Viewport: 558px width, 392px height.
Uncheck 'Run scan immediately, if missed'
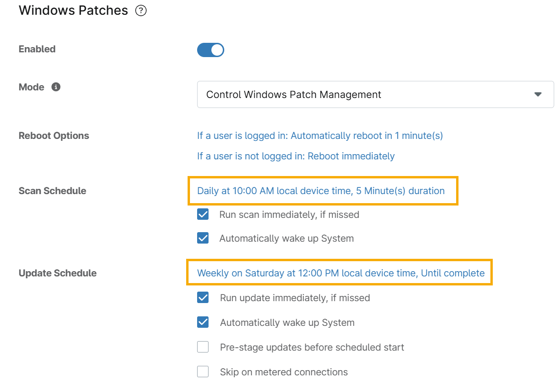point(203,215)
